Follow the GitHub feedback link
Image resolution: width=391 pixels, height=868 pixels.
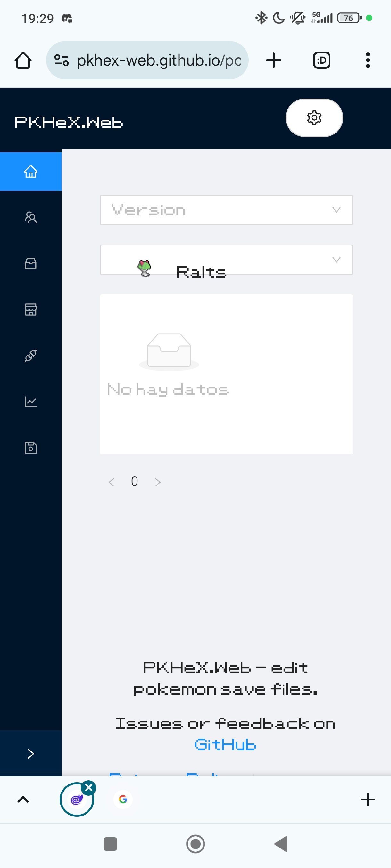tap(225, 745)
